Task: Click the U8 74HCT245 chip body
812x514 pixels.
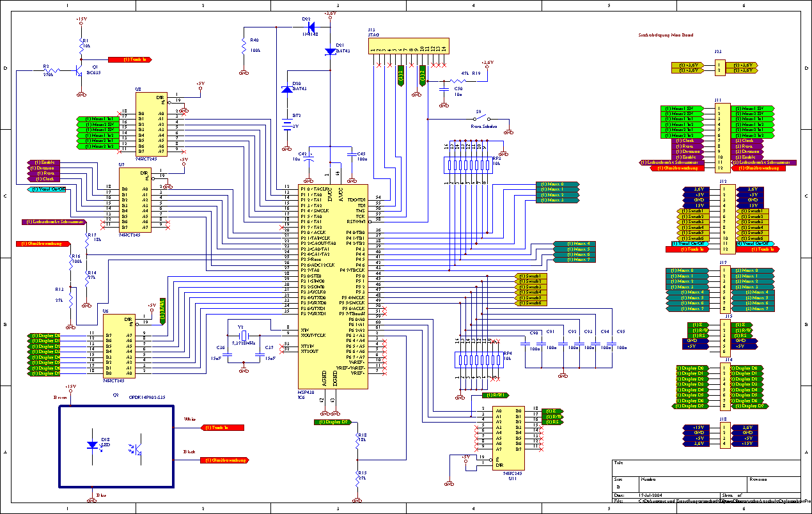Action: (152, 124)
